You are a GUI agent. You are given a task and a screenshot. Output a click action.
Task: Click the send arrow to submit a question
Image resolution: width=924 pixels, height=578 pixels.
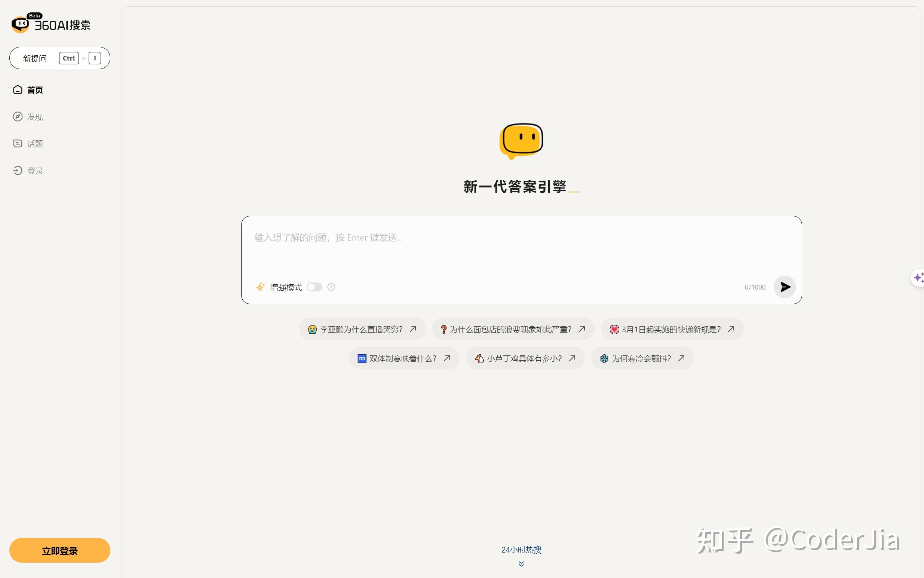(785, 287)
